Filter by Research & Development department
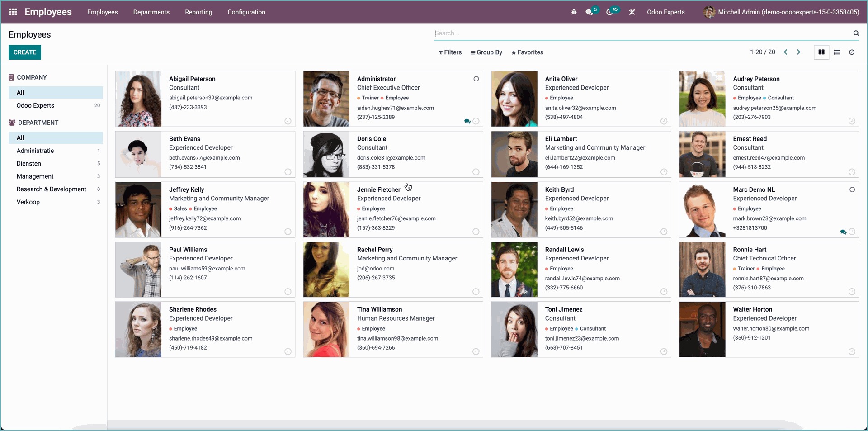Image resolution: width=868 pixels, height=431 pixels. [52, 189]
